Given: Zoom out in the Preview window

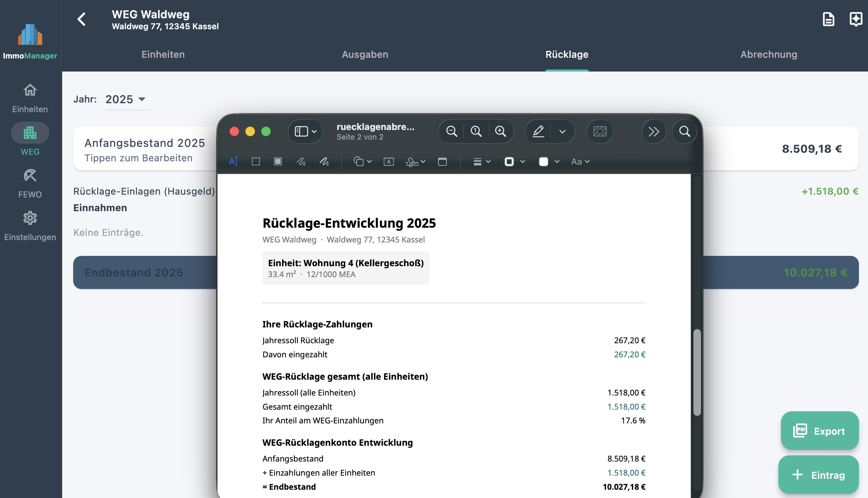Looking at the screenshot, I should tap(452, 131).
